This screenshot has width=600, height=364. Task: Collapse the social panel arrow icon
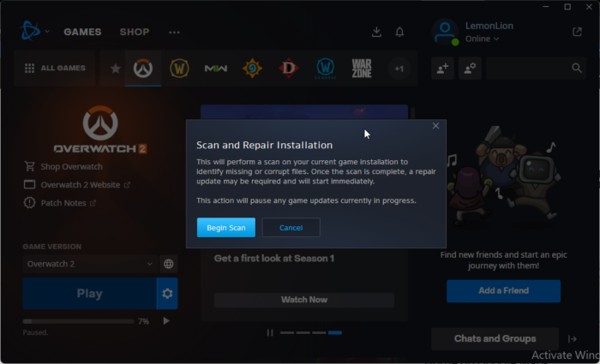573,339
